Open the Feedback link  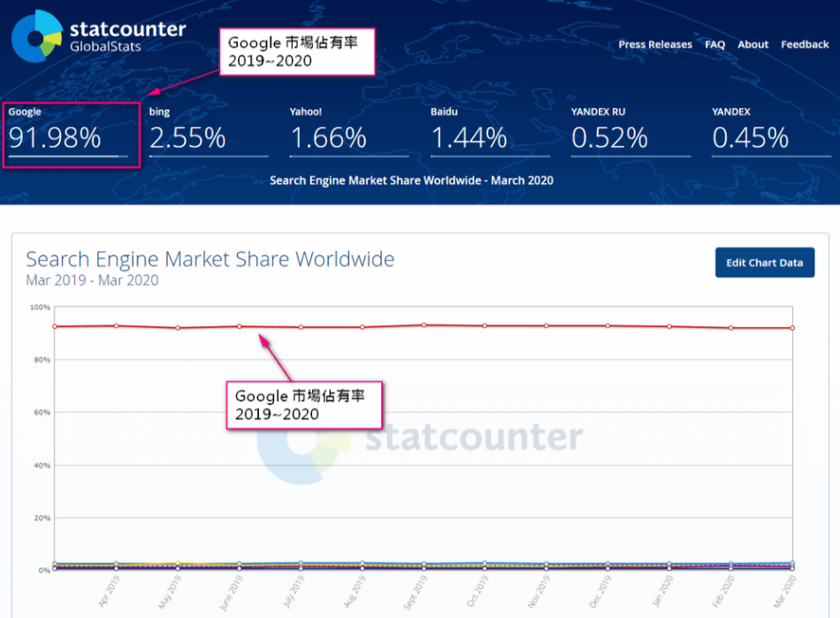805,44
